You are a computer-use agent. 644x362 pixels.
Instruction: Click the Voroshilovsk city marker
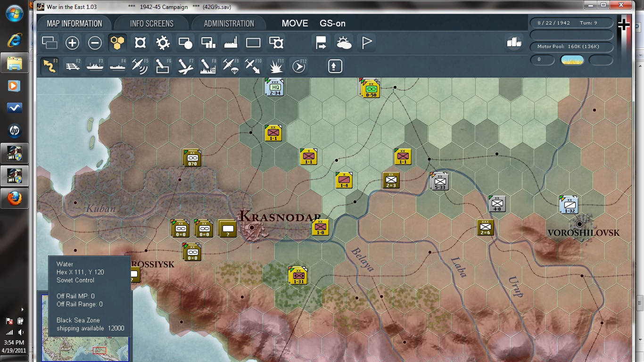(579, 224)
